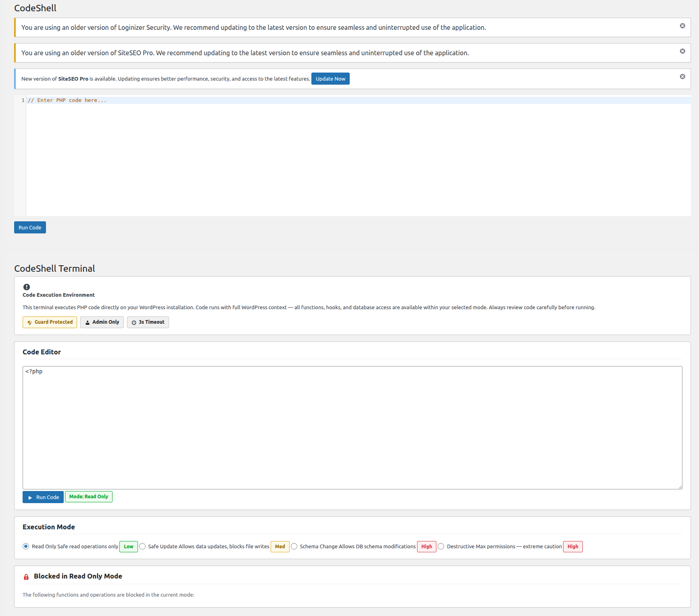
Task: Close the SiteSEO Pro new version notice
Action: 682,77
